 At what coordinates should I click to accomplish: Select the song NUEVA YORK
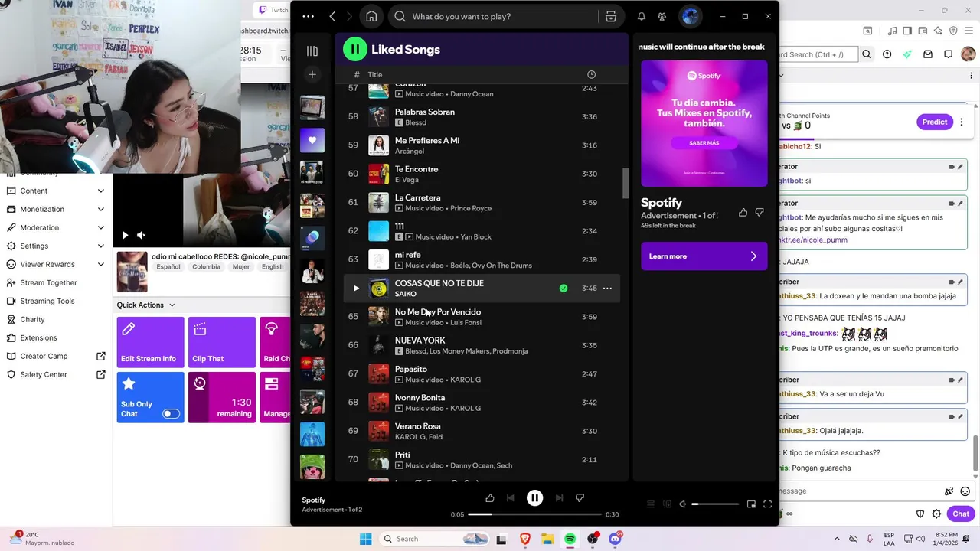pyautogui.click(x=420, y=341)
